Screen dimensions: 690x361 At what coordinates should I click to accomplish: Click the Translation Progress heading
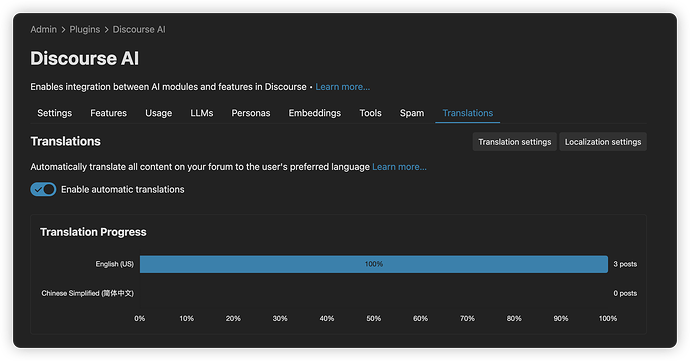[93, 232]
